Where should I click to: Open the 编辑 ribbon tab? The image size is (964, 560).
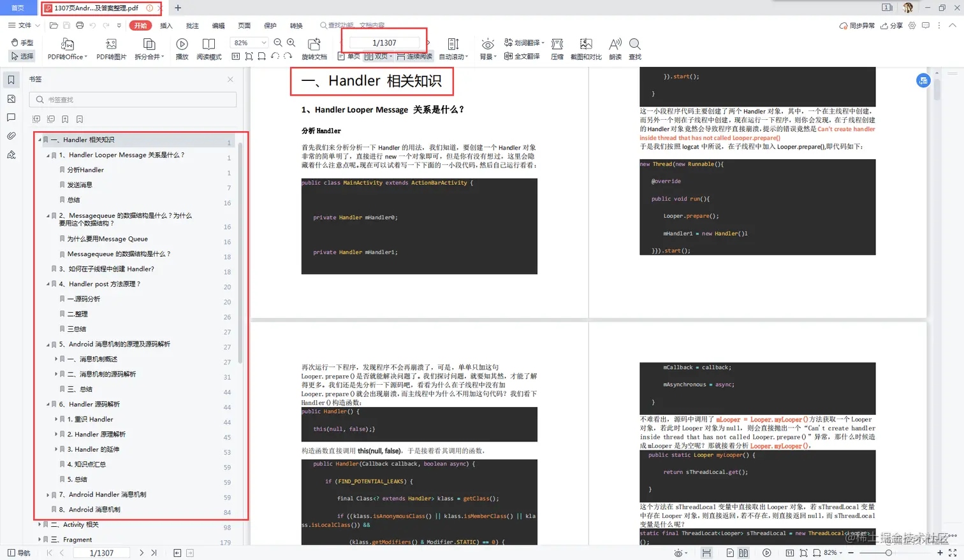tap(219, 25)
